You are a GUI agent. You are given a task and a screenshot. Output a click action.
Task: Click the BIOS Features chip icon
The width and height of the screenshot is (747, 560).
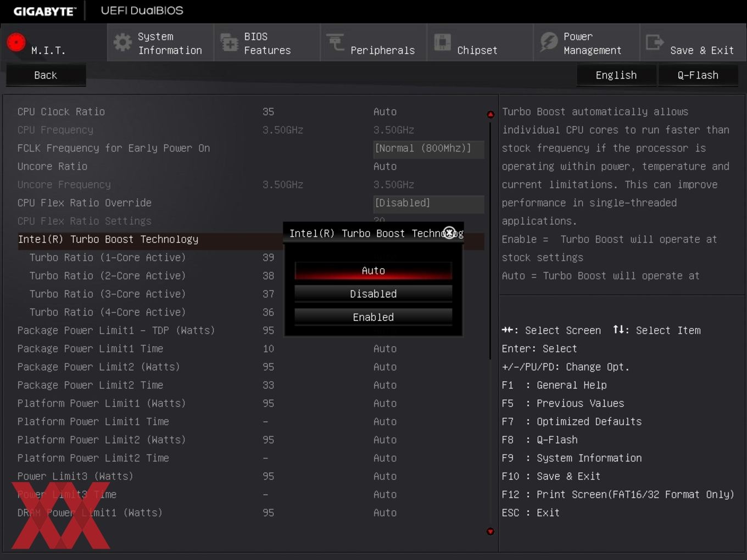pos(229,42)
